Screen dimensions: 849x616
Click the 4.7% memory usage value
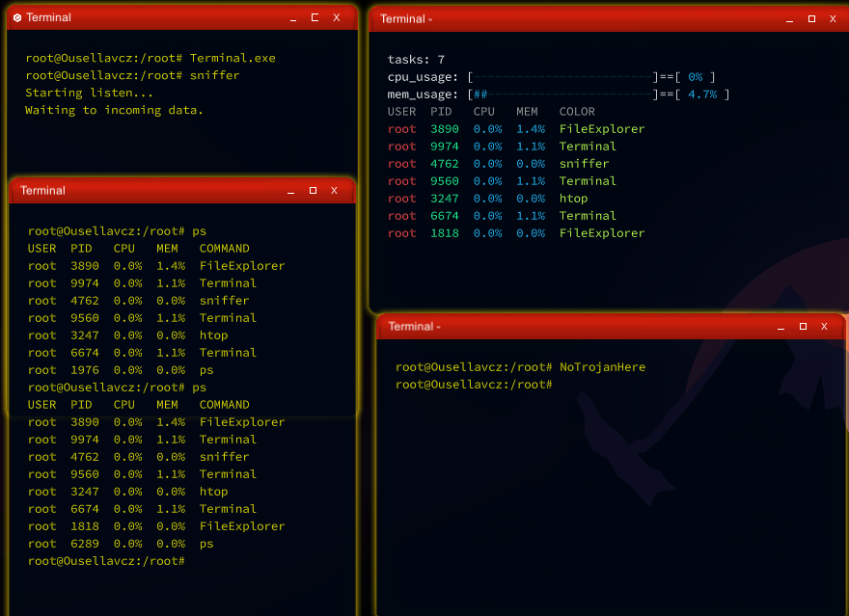(x=702, y=94)
